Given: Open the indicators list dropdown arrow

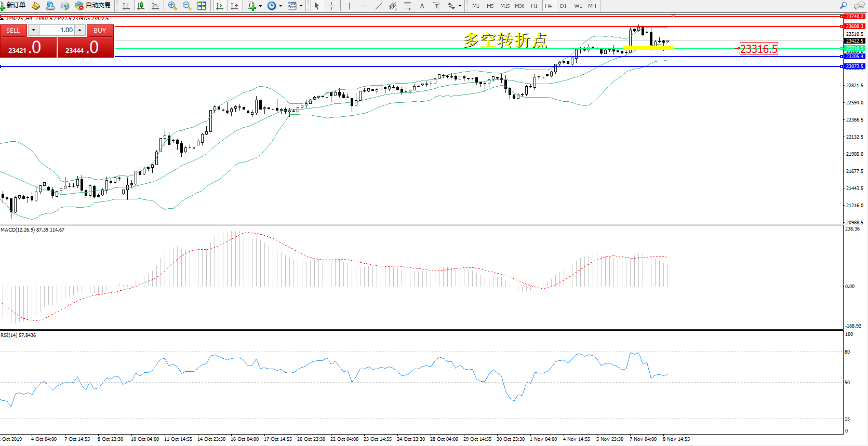Looking at the screenshot, I should pyautogui.click(x=260, y=6).
